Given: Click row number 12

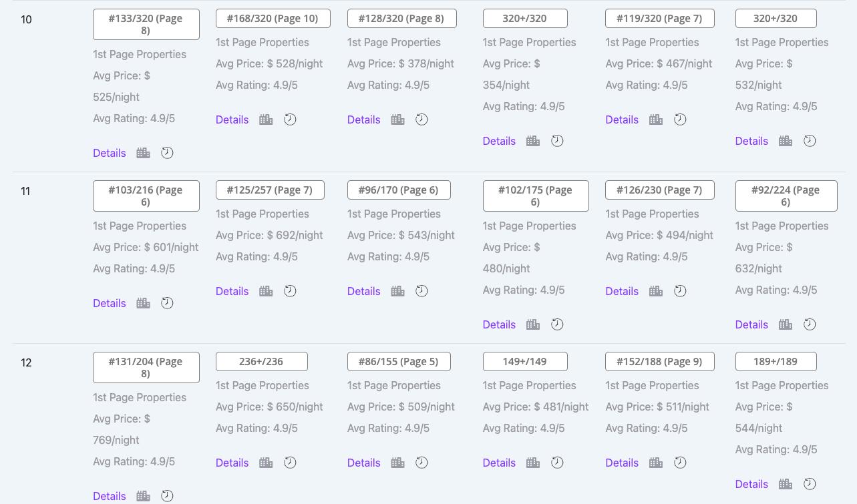Looking at the screenshot, I should 26,362.
